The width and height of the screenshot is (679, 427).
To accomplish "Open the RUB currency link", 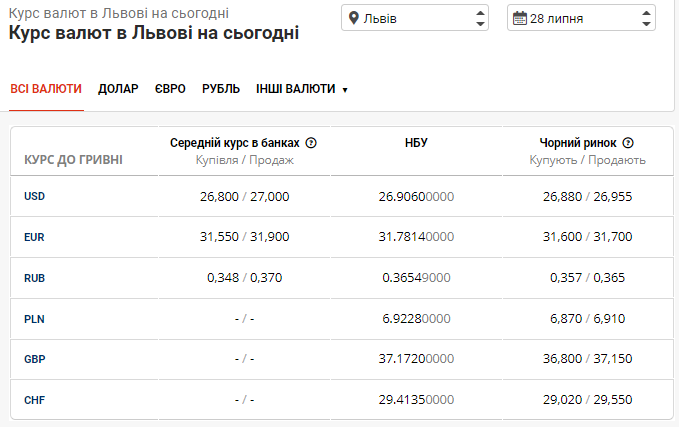I will coord(34,278).
